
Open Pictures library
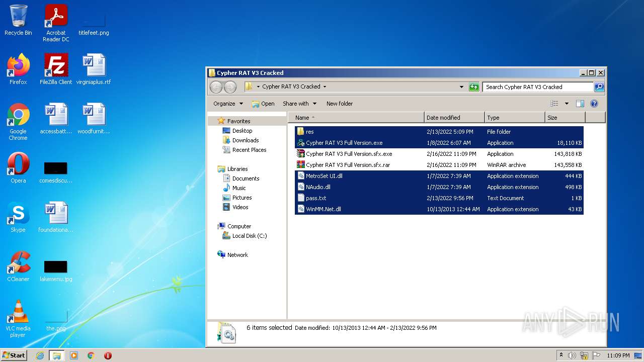[242, 198]
